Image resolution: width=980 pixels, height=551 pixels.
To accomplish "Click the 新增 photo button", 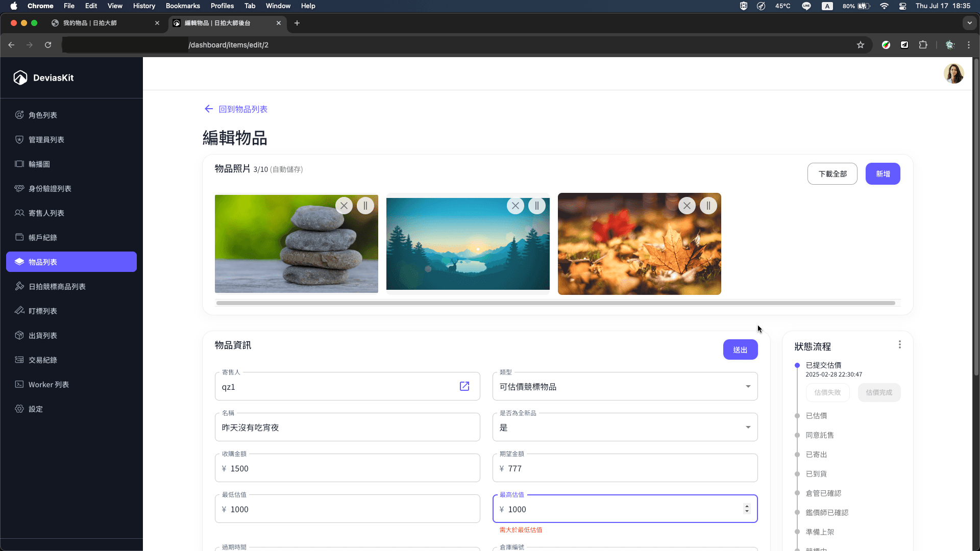I will point(883,174).
